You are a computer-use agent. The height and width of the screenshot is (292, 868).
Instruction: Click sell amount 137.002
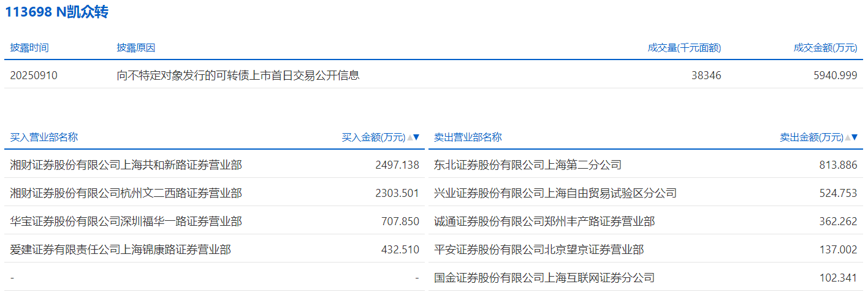tap(838, 250)
